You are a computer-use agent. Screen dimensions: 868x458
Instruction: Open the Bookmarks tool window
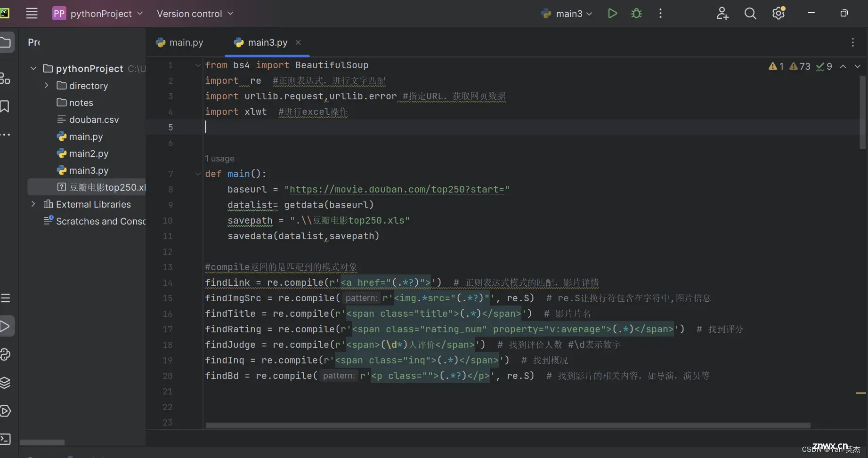5,106
